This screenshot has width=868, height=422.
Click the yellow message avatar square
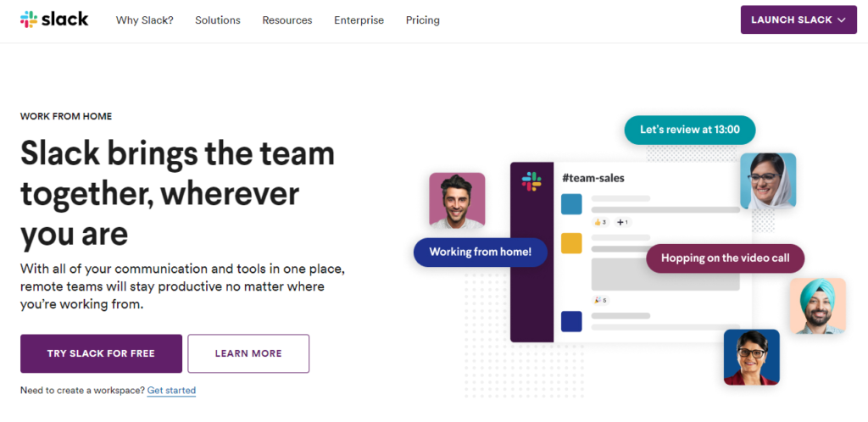571,243
